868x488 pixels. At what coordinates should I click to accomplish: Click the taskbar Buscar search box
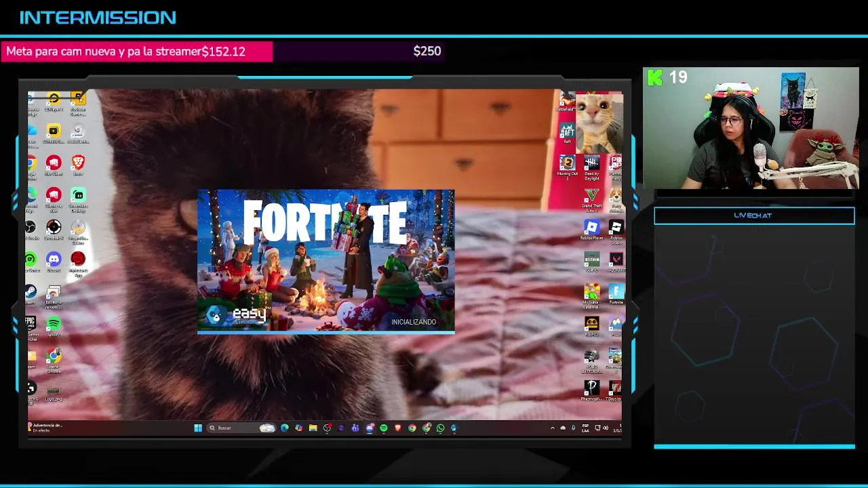coord(241,428)
